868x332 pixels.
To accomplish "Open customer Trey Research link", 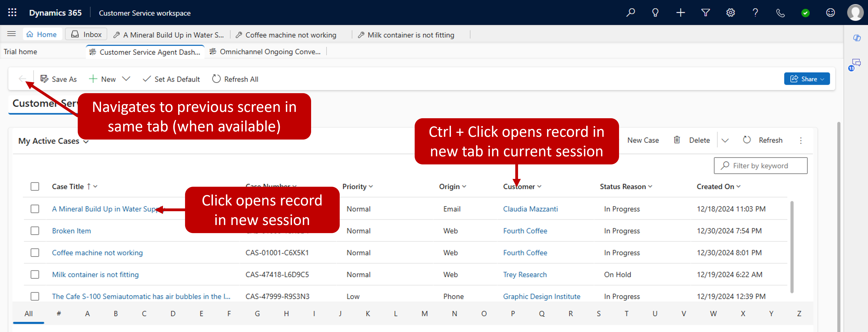I will pyautogui.click(x=525, y=274).
